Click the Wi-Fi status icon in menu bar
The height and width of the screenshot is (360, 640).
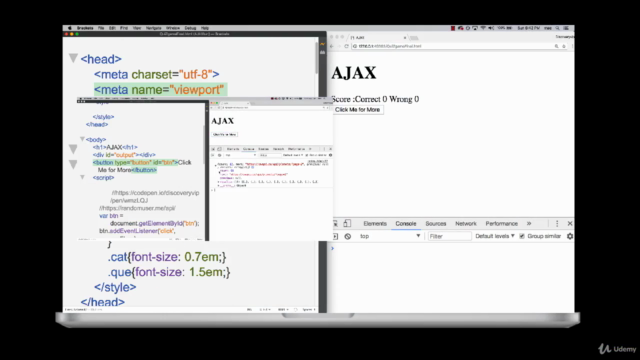click(483, 28)
